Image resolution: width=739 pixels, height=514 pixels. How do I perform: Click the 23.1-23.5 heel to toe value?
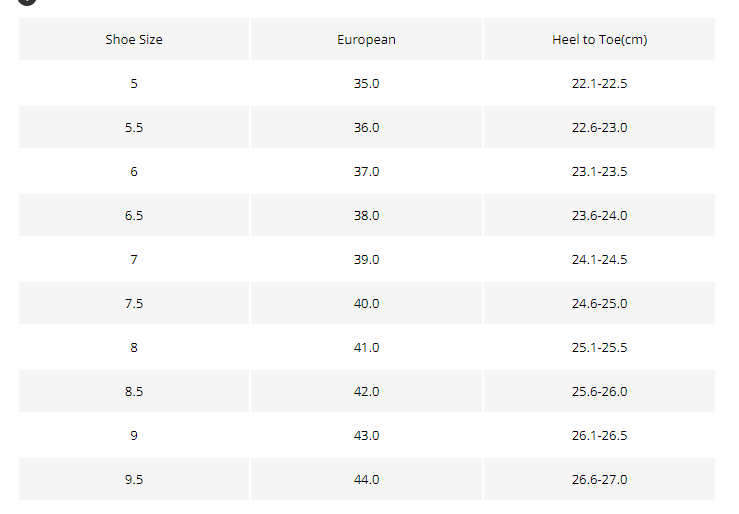(599, 171)
